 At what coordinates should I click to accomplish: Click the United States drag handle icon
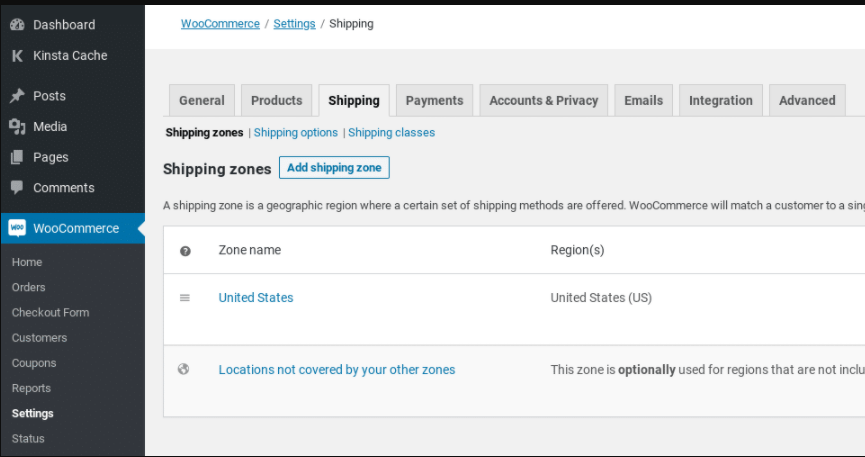click(184, 298)
